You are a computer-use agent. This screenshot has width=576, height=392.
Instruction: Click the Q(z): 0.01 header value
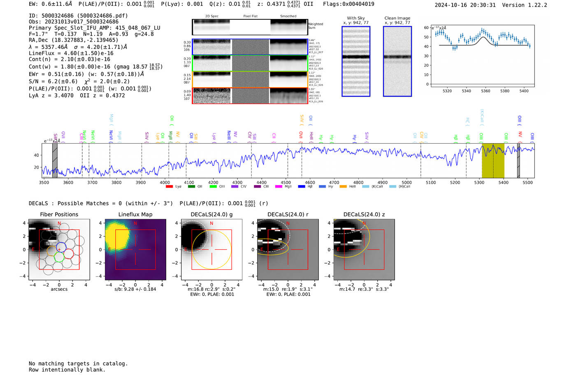point(230,4)
